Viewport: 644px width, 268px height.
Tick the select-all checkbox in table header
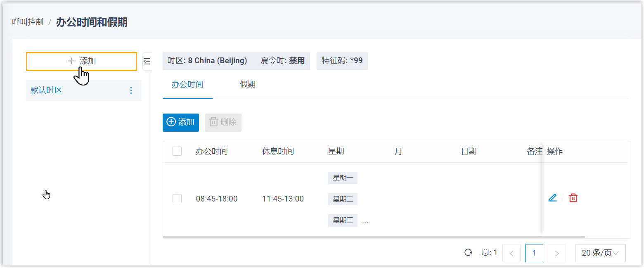click(177, 151)
